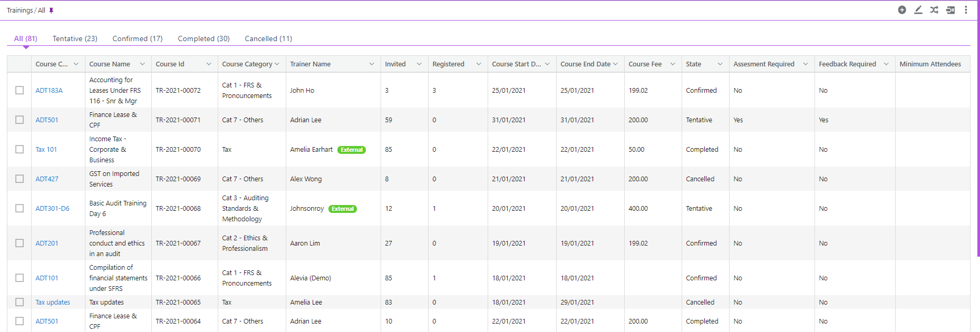Click the shuffle arrows icon
The image size is (980, 332).
point(934,10)
